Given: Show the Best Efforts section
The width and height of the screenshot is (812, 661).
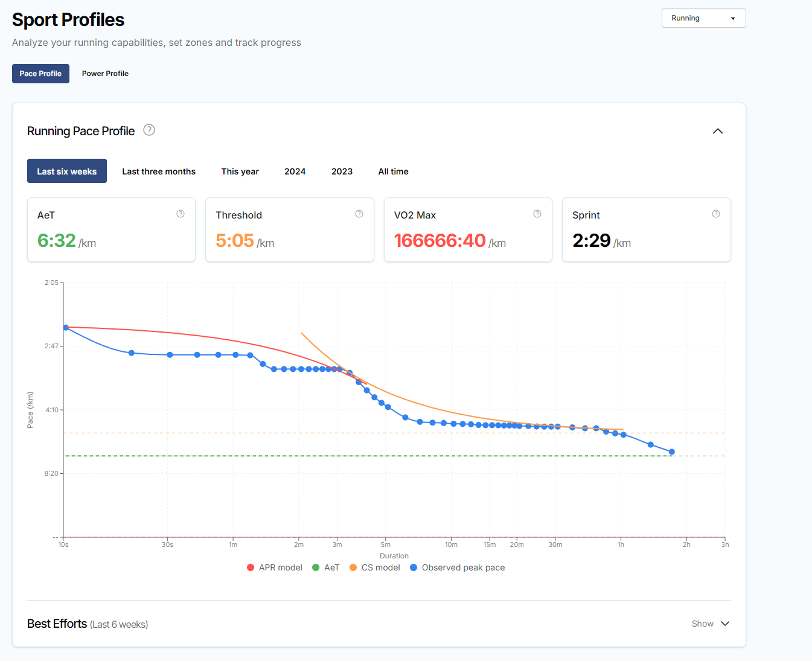Looking at the screenshot, I should click(x=711, y=624).
